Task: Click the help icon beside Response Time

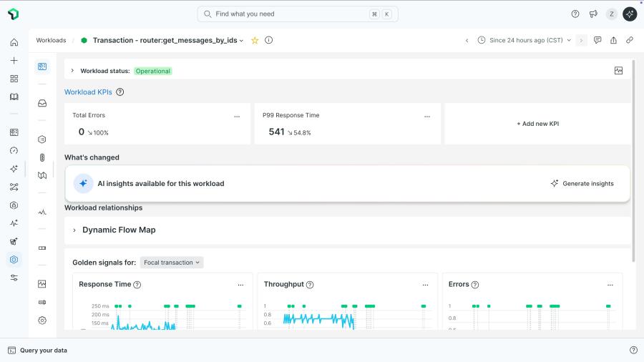Action: (x=137, y=285)
